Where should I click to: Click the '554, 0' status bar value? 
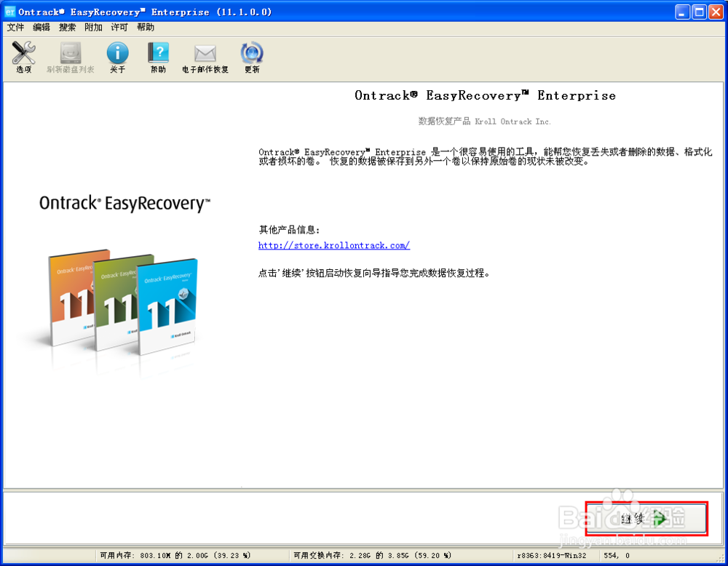pos(617,555)
